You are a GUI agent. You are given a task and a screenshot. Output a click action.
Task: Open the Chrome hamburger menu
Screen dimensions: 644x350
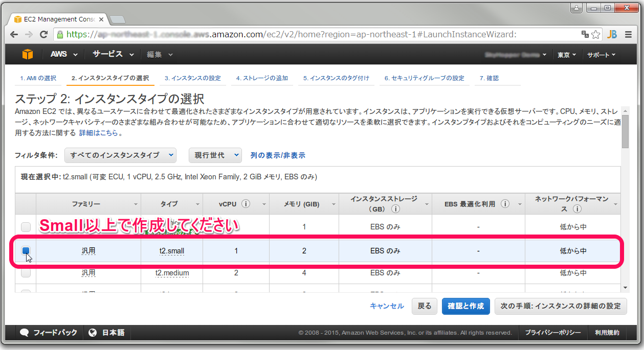click(x=628, y=35)
